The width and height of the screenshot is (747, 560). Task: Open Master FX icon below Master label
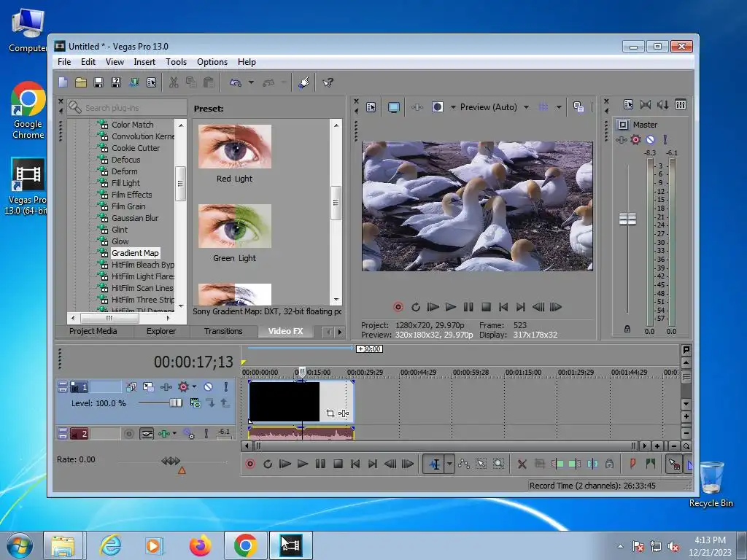click(x=621, y=139)
